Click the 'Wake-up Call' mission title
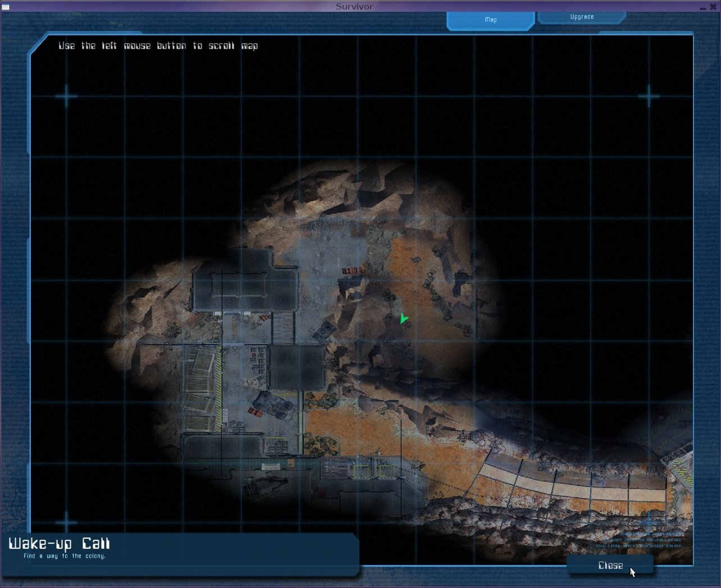The image size is (721, 588). (60, 544)
